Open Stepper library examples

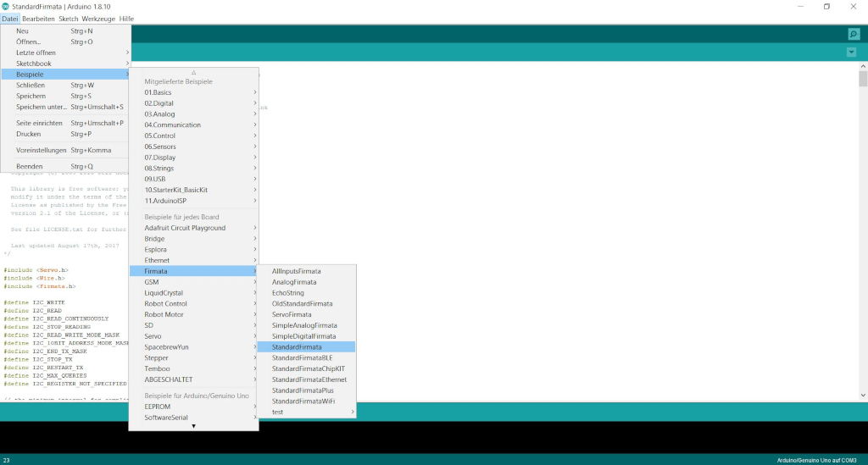(x=194, y=357)
